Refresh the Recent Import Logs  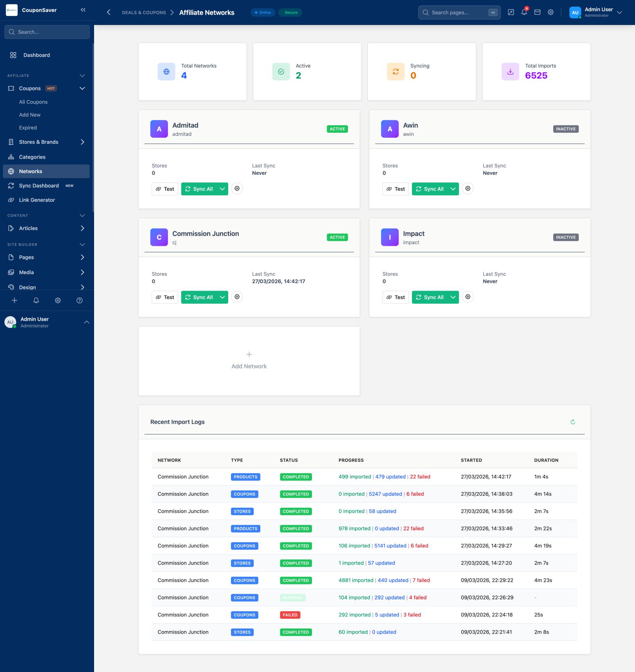[x=573, y=422]
